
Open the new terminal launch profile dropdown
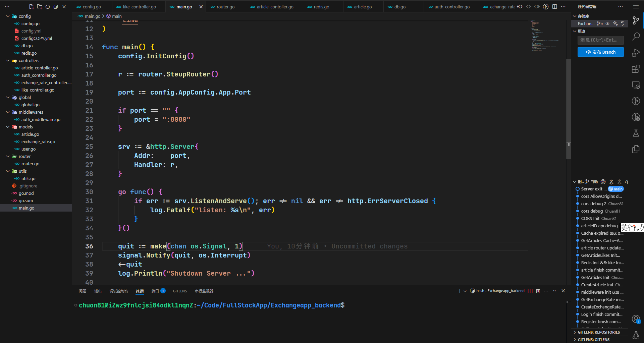465,291
